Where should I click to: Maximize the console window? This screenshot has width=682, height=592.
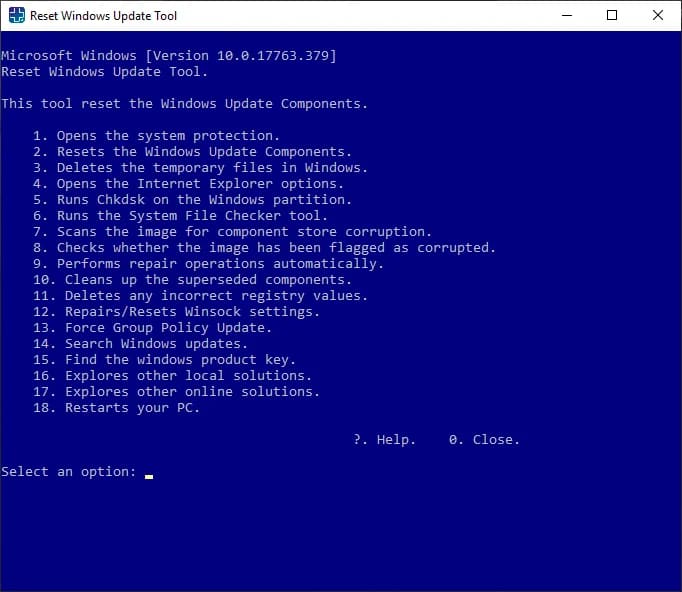click(x=612, y=16)
